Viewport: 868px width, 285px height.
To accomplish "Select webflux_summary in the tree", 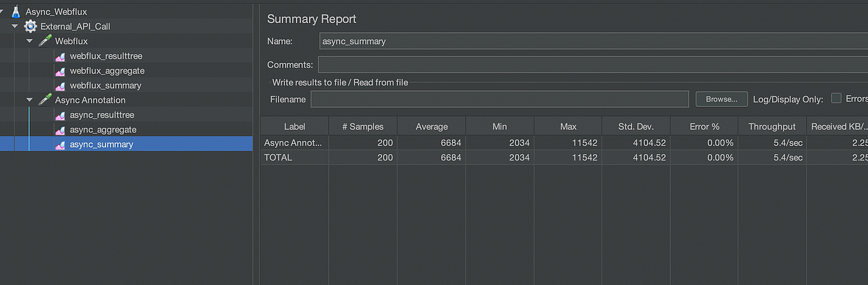I will 105,86.
